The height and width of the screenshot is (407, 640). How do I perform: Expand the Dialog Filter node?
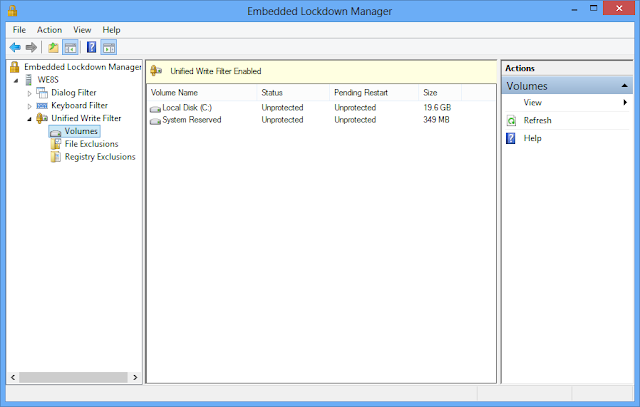tap(29, 93)
